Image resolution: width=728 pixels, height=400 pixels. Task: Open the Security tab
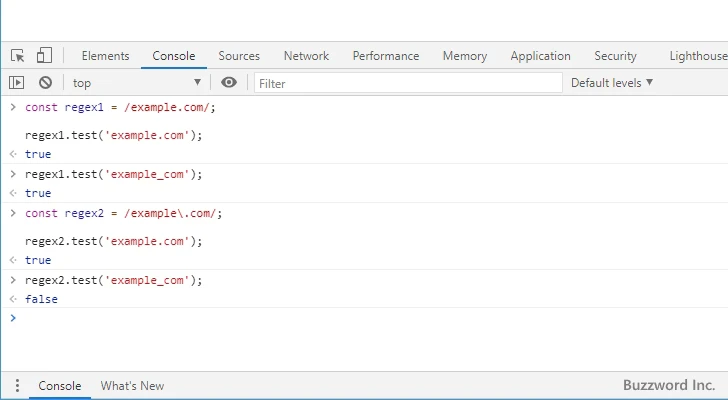pos(615,56)
